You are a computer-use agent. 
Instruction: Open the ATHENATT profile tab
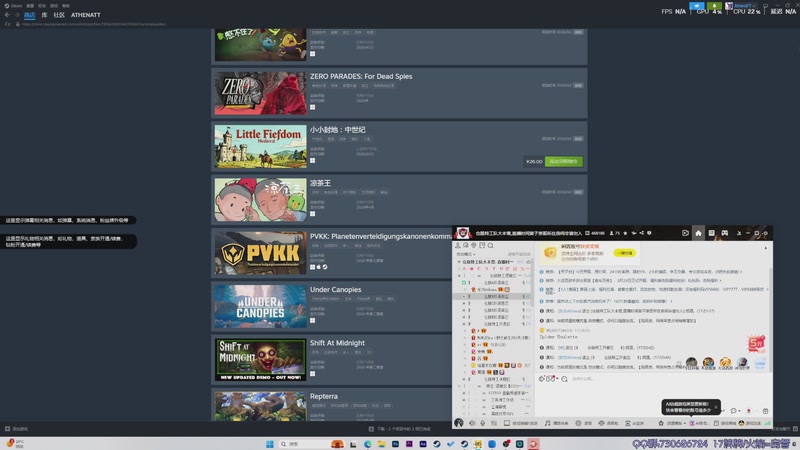(x=86, y=15)
